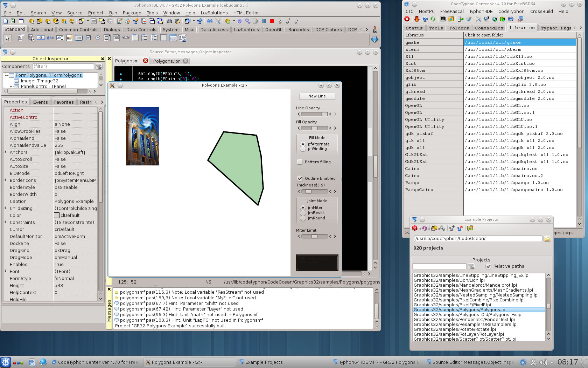Image resolution: width=588 pixels, height=368 pixels.
Task: Click the Color clDefault swatch box
Action: click(57, 215)
